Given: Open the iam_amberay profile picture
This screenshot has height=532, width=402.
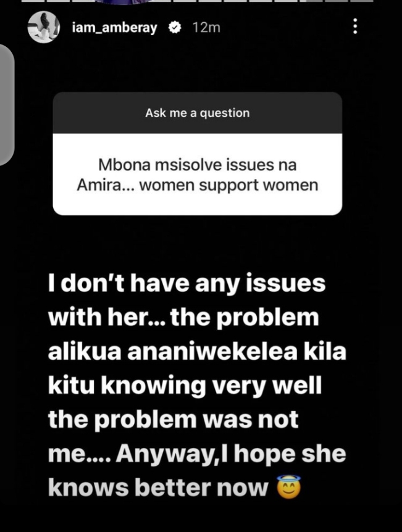Looking at the screenshot, I should coord(43,27).
